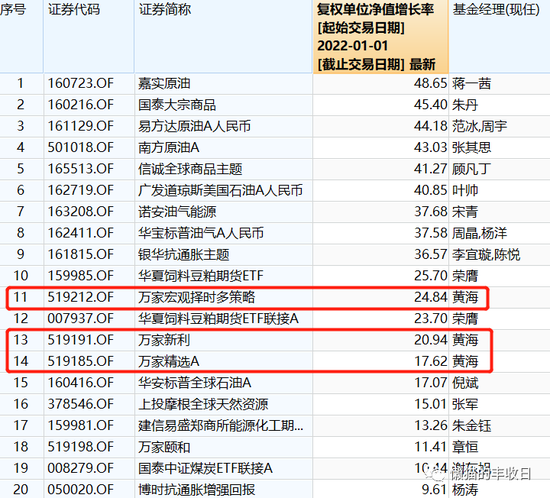Click manager name 张军
This screenshot has width=550, height=498.
(465, 404)
